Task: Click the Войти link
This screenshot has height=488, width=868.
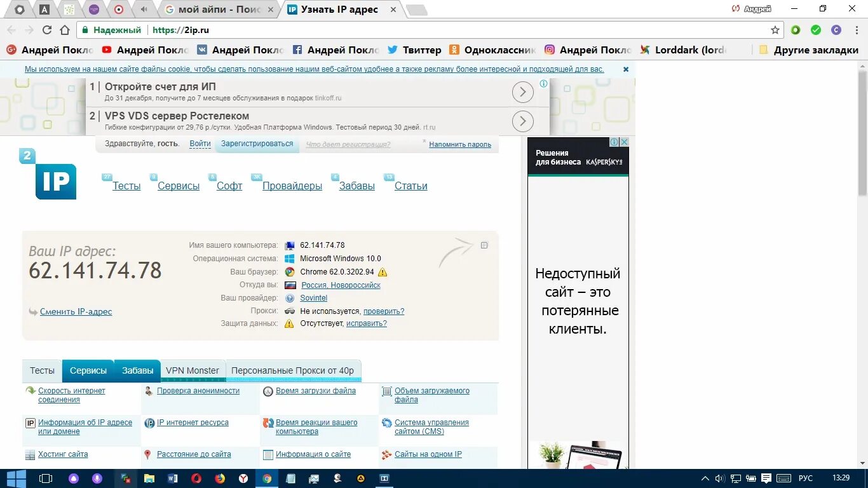Action: pyautogui.click(x=200, y=144)
